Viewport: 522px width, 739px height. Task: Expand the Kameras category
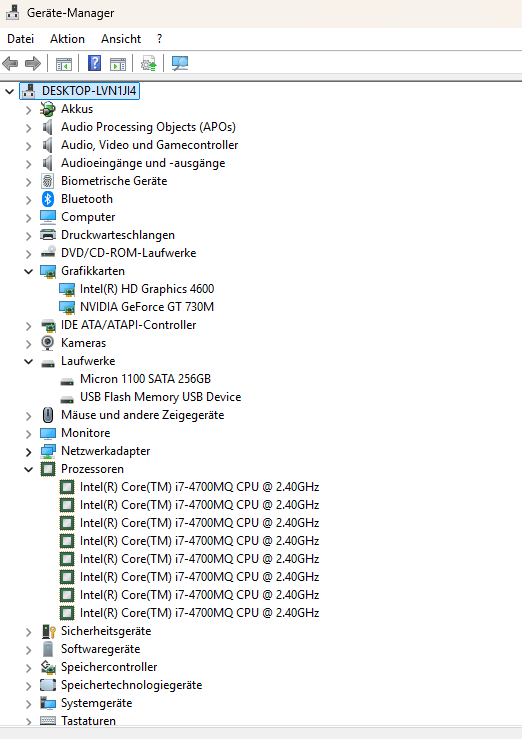[x=29, y=344]
